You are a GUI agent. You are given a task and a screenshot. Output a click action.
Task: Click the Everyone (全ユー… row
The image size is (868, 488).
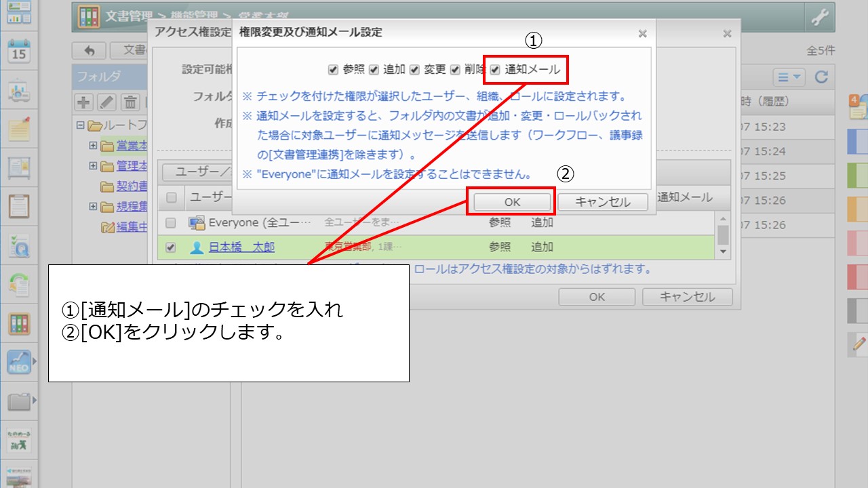[x=436, y=222]
